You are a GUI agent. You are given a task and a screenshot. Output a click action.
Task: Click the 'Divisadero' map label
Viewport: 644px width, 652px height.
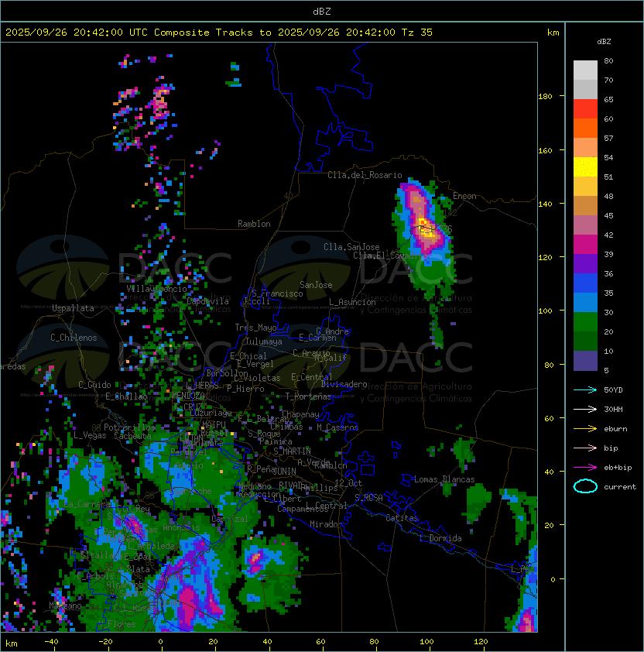pos(344,384)
